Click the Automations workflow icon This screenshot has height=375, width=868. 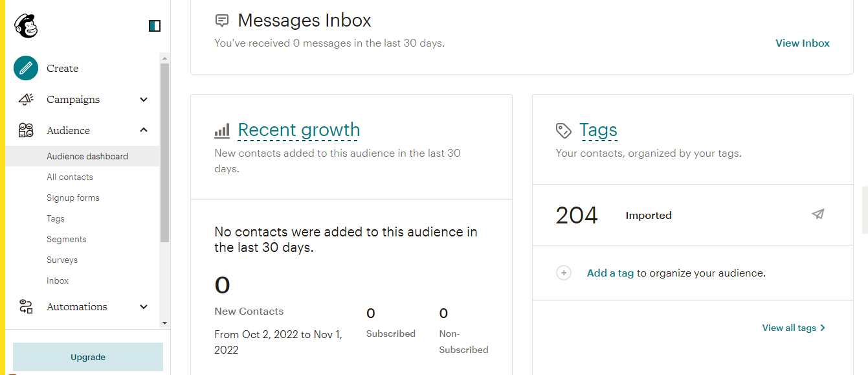[x=26, y=306]
